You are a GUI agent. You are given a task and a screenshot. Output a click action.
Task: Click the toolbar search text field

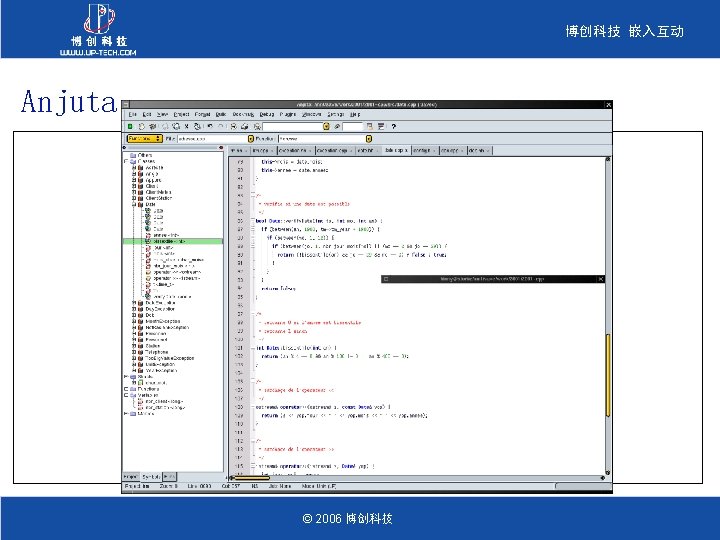pos(292,126)
